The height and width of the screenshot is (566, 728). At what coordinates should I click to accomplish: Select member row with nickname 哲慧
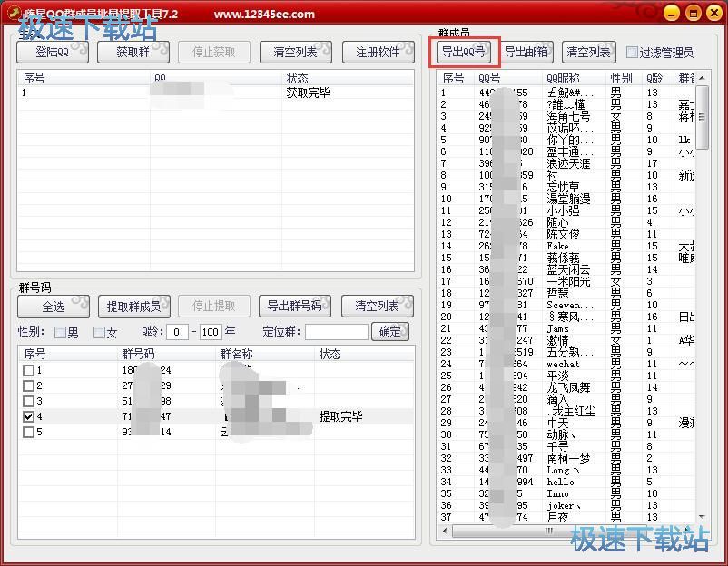(x=566, y=293)
